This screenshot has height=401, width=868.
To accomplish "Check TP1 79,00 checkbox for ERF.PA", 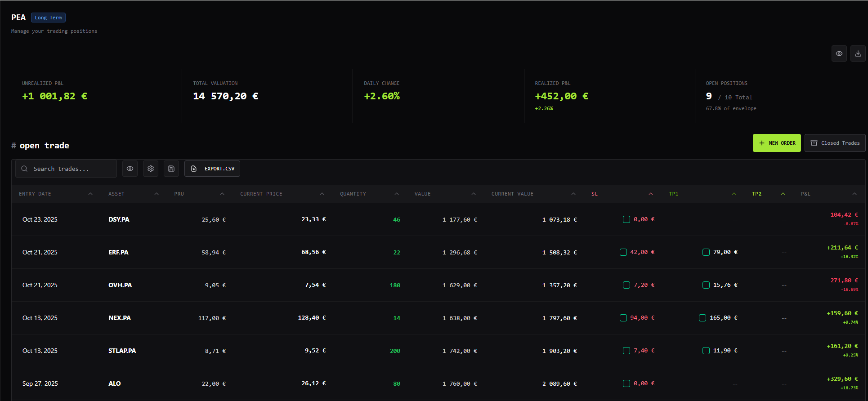I will (706, 252).
